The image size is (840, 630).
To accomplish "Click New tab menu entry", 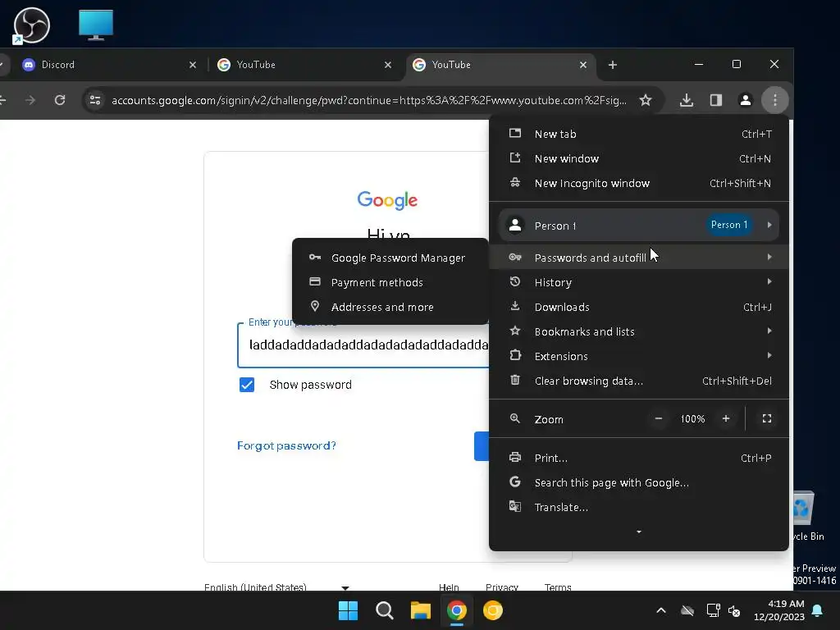I will click(638, 134).
